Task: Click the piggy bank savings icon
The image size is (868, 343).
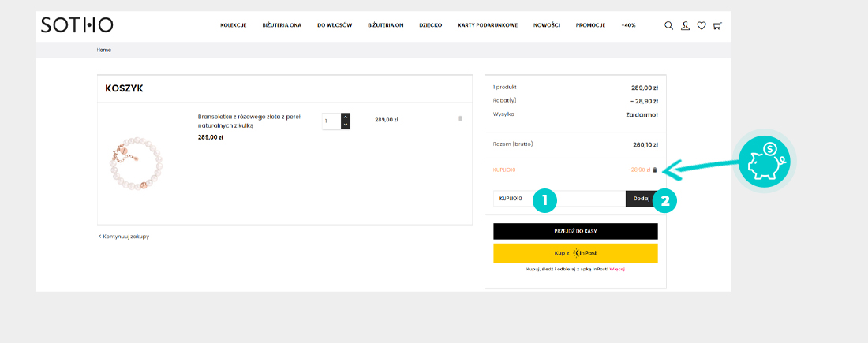Action: 762,160
